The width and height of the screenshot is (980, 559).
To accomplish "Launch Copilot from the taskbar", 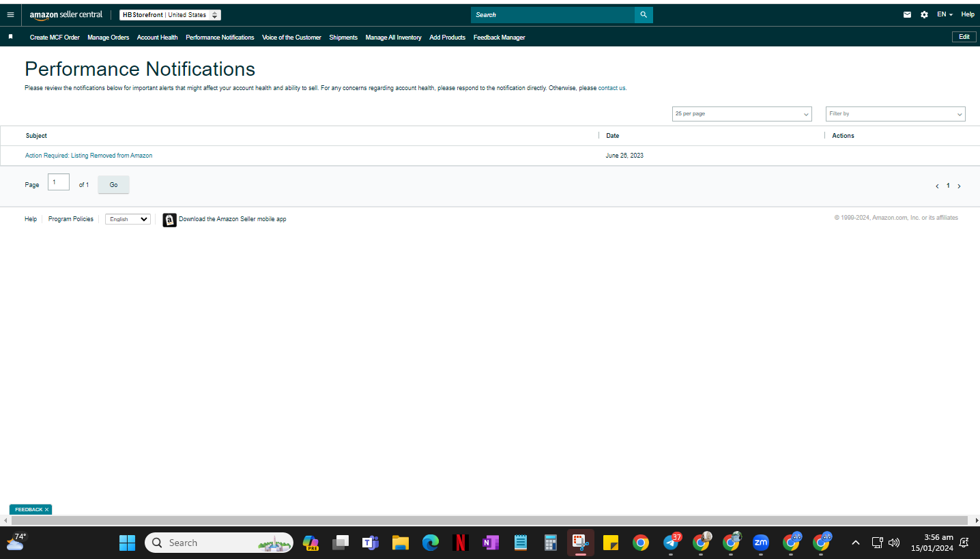I will [311, 543].
